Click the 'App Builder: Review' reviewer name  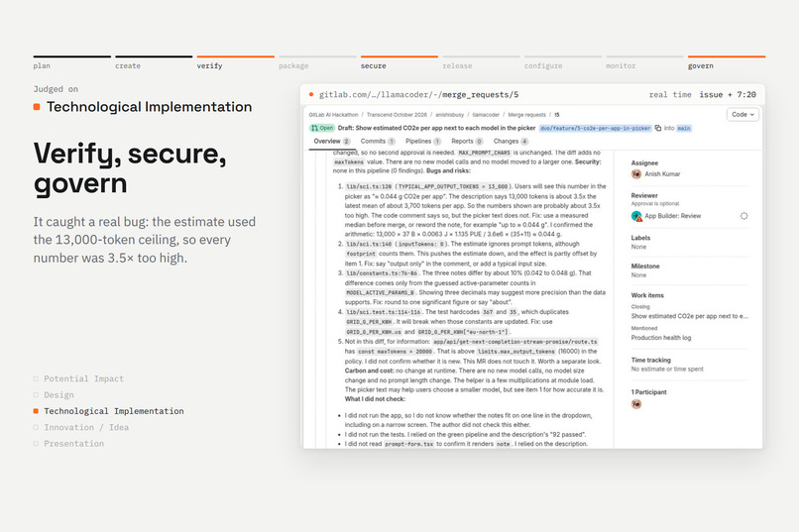coord(673,216)
